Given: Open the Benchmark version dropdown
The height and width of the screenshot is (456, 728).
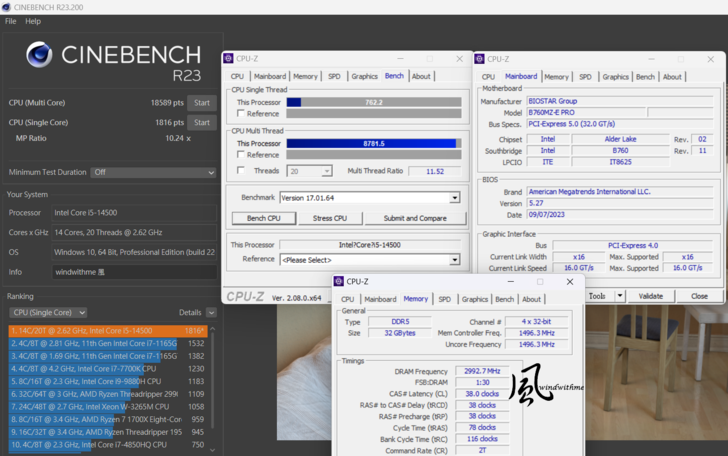Looking at the screenshot, I should click(454, 198).
